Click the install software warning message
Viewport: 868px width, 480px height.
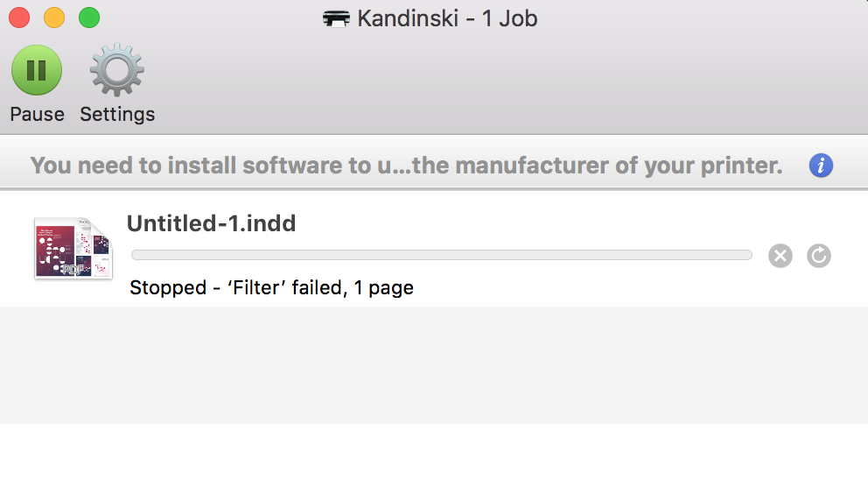click(x=406, y=166)
